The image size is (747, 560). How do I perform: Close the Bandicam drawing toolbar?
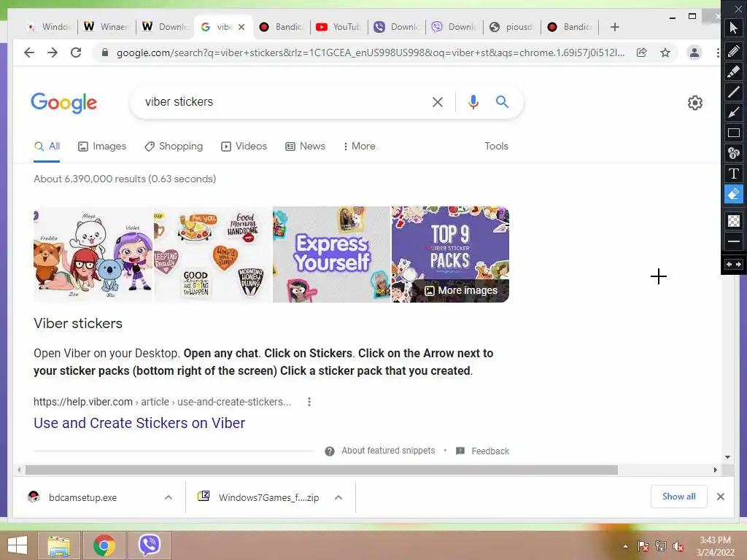click(x=738, y=9)
